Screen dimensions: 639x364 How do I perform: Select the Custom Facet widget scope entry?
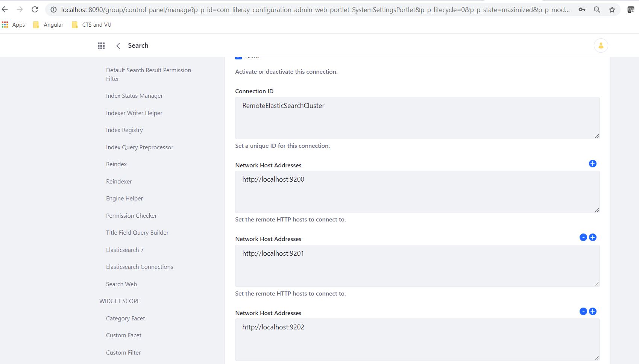pyautogui.click(x=123, y=335)
